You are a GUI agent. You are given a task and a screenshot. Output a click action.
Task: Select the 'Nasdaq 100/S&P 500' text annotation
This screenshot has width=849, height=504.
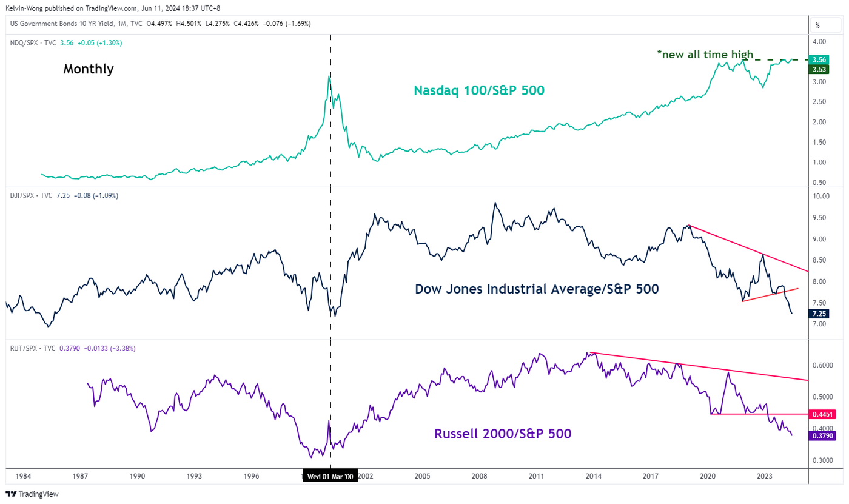[x=479, y=90]
